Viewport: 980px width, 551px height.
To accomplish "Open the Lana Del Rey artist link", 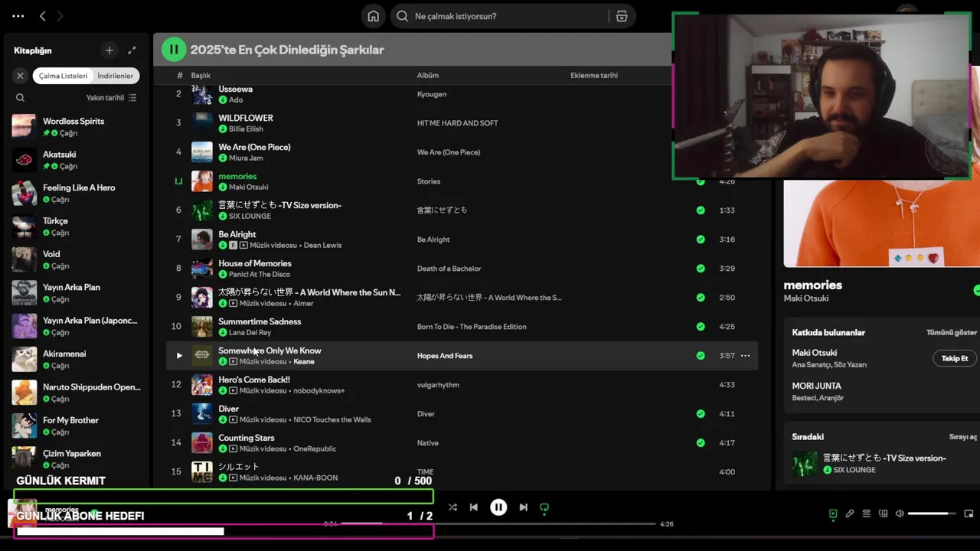I will point(250,333).
